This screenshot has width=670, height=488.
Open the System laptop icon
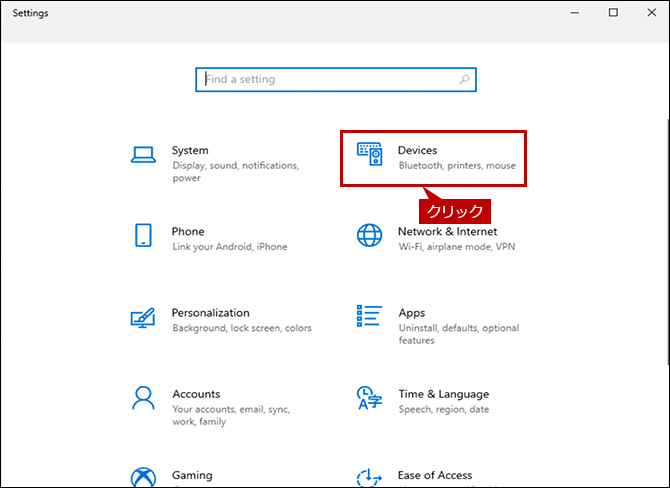(x=143, y=155)
